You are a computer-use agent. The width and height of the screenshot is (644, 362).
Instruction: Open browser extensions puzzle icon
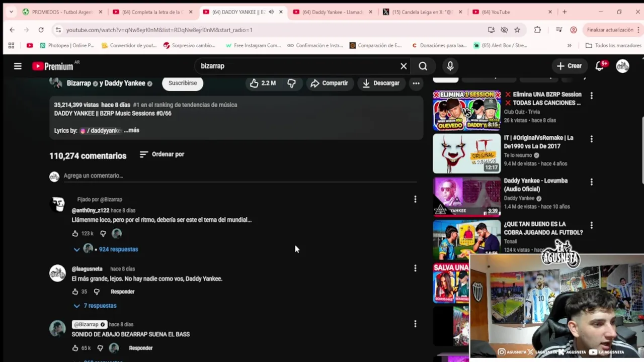[x=537, y=30]
